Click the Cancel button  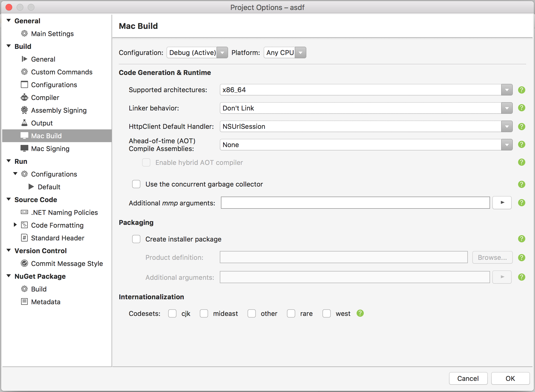pyautogui.click(x=468, y=378)
